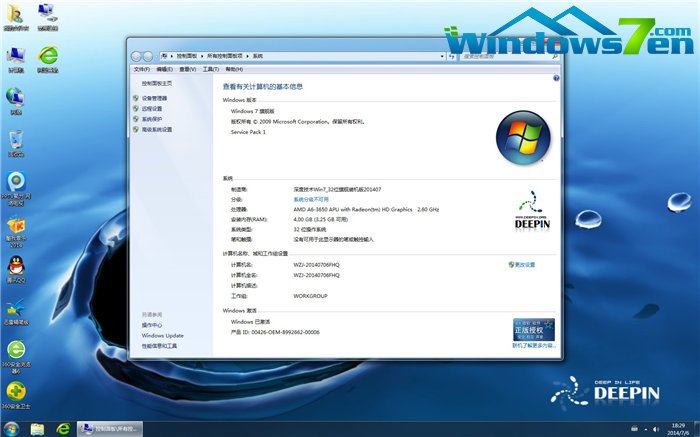This screenshot has width=700, height=437.
Task: Launch the Xunlei hummingbird desktop shortcut
Action: pos(16,311)
